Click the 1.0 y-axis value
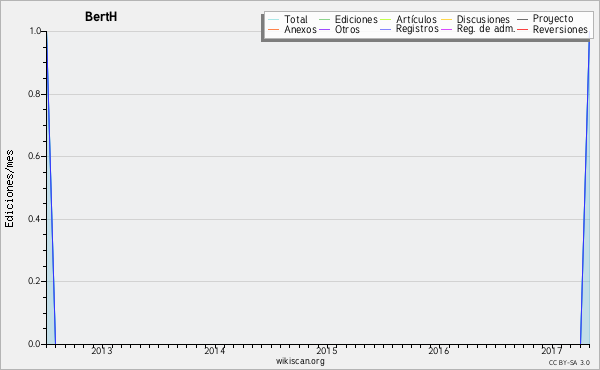This screenshot has width=600, height=370. tap(35, 31)
